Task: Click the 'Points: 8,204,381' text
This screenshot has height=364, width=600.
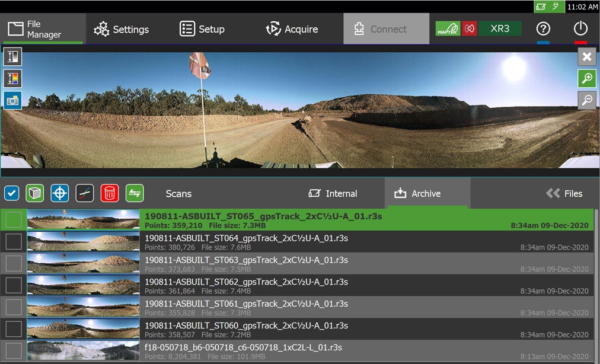Action: click(173, 356)
